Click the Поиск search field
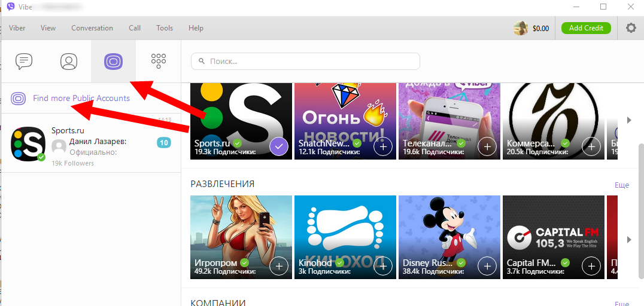Viewport: 644px width, 306px height. coord(305,62)
